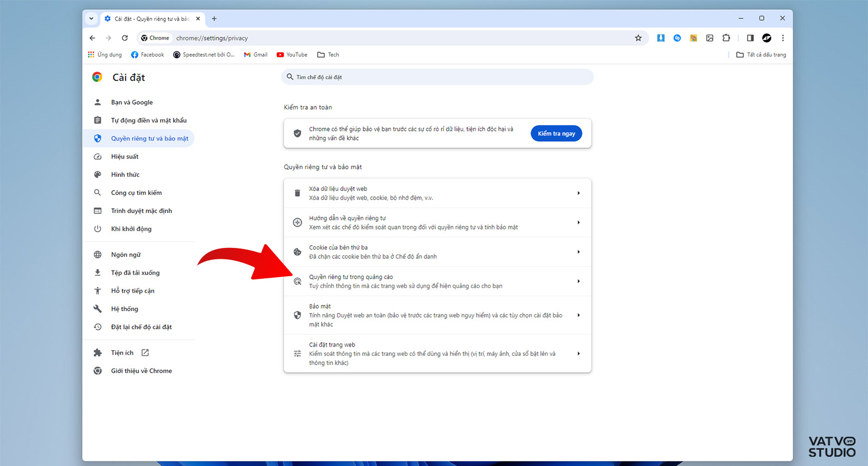Open the Gmail bookmark
The width and height of the screenshot is (868, 466).
[256, 55]
